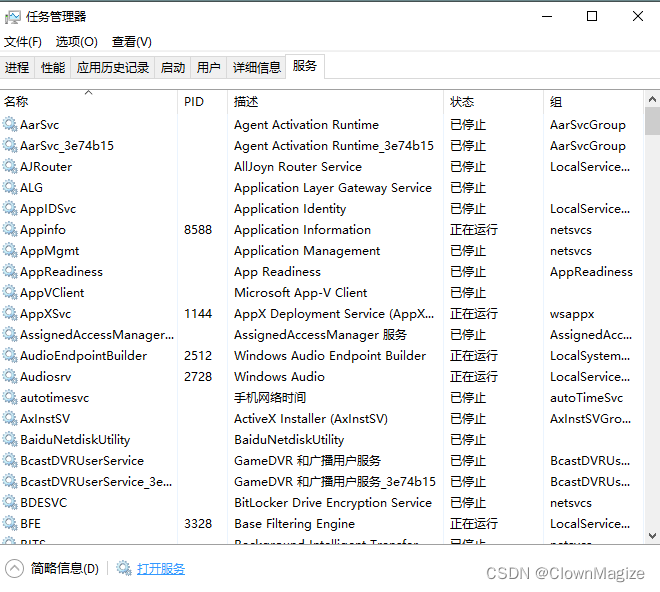Click the vertical scrollbar thumb
Image resolution: width=660 pixels, height=592 pixels.
tap(652, 121)
